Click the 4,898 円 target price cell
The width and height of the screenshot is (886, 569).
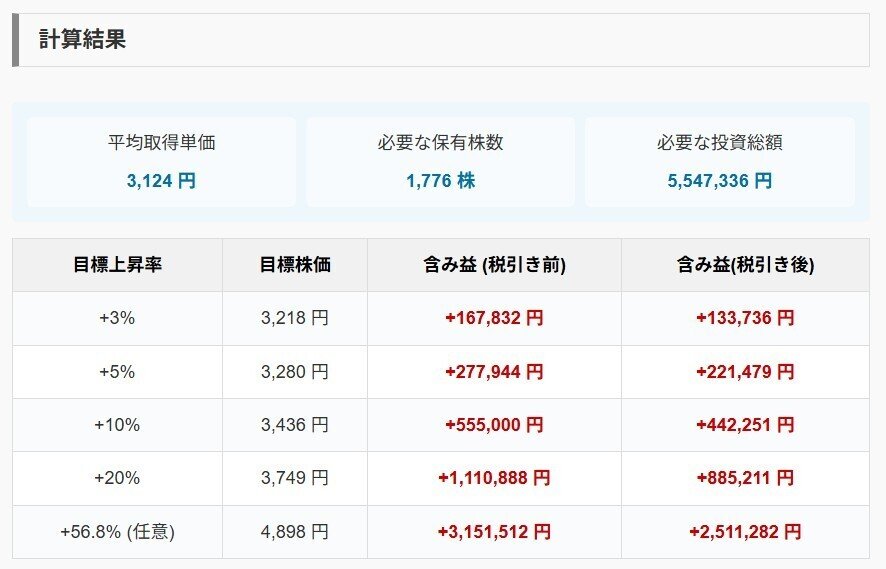[x=295, y=532]
